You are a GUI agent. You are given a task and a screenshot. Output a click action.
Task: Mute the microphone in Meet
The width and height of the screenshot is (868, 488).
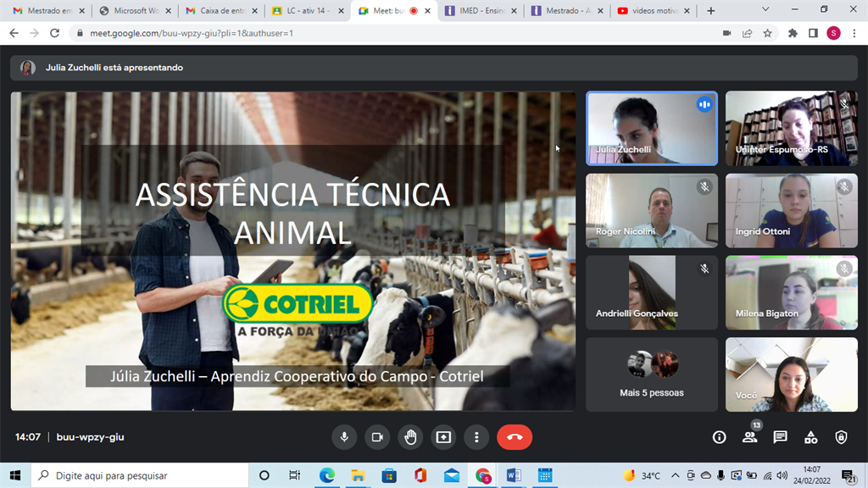[344, 437]
